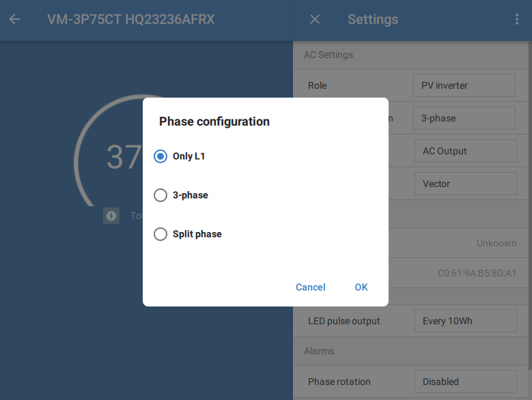Image resolution: width=532 pixels, height=400 pixels.
Task: Close Settings with the X icon
Action: coord(315,20)
